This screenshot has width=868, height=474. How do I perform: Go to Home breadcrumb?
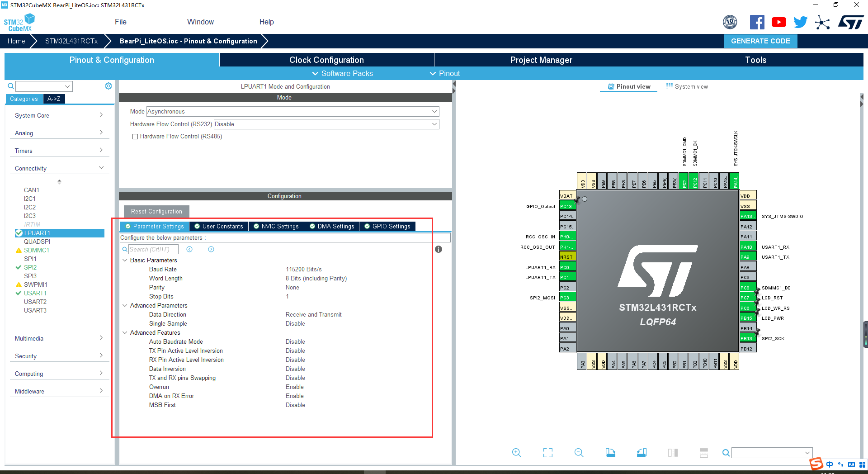tap(16, 41)
